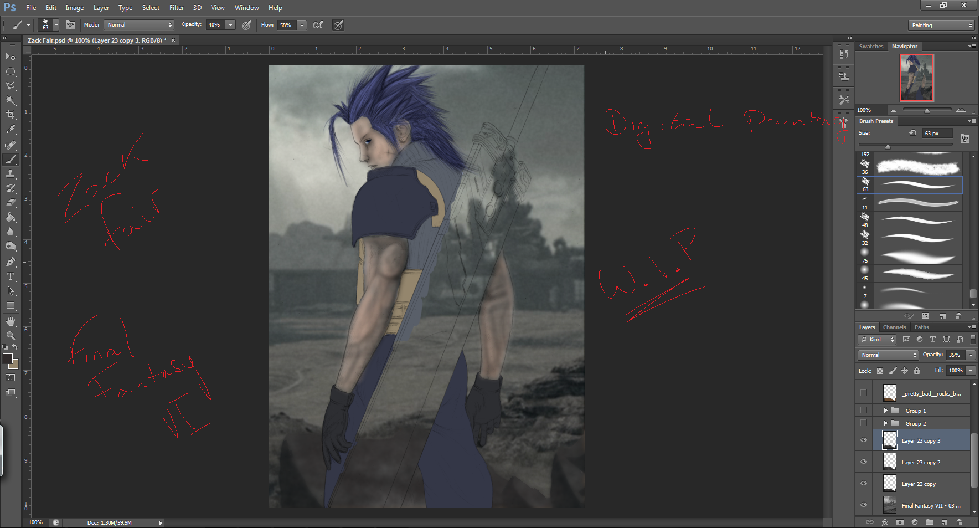The height and width of the screenshot is (528, 980).
Task: Open the Image menu
Action: [x=75, y=8]
